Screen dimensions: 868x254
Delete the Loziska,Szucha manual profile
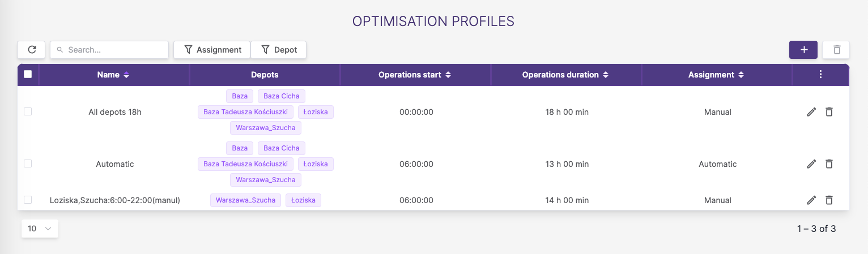[829, 200]
